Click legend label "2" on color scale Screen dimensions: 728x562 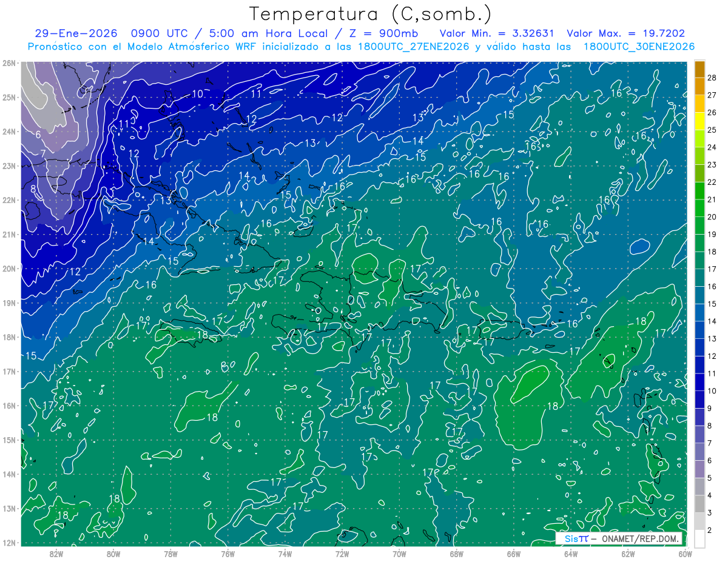[710, 530]
